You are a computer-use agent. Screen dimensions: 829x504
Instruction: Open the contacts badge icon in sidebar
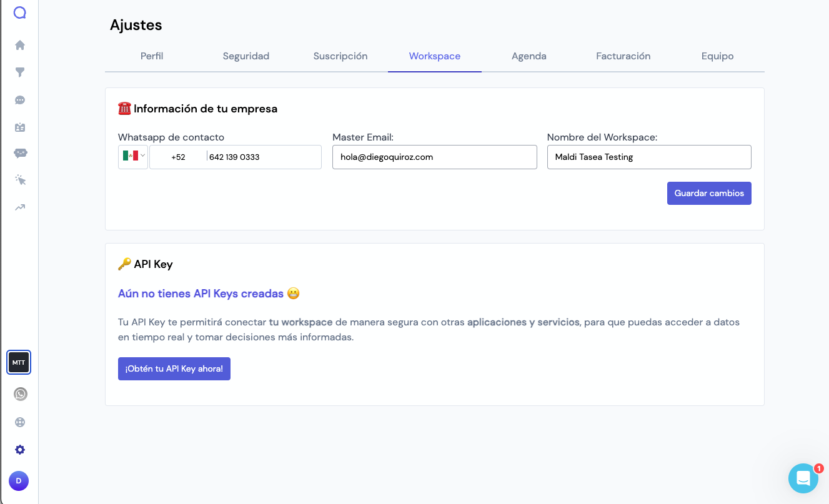coord(20,127)
